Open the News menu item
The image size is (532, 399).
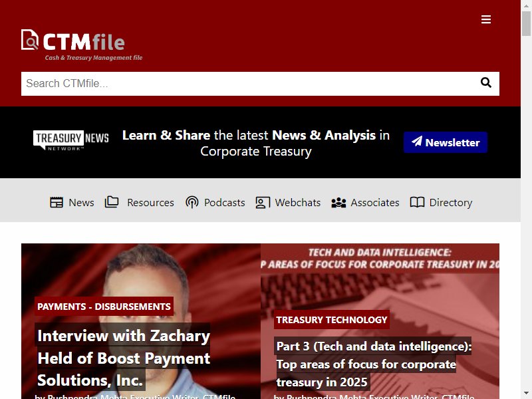coord(81,203)
